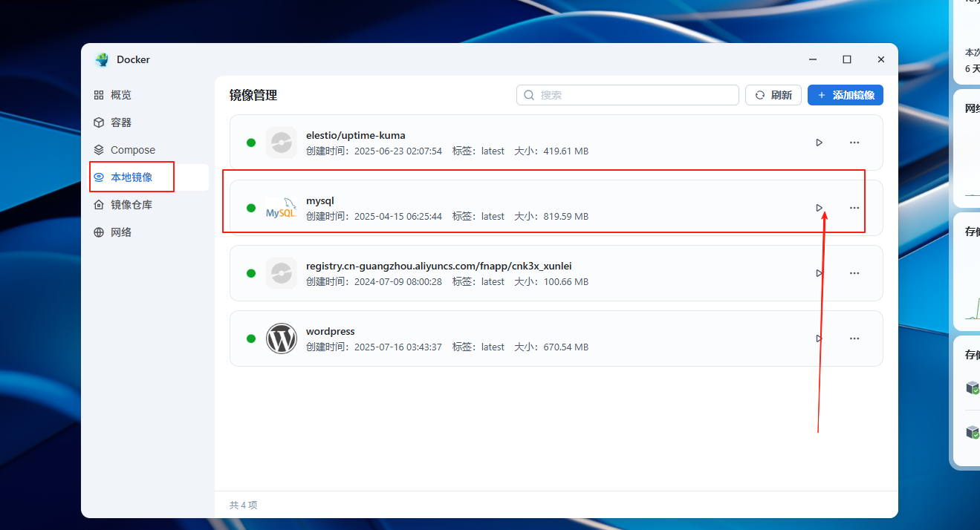Open more options for mysql image
980x530 pixels.
click(x=854, y=208)
